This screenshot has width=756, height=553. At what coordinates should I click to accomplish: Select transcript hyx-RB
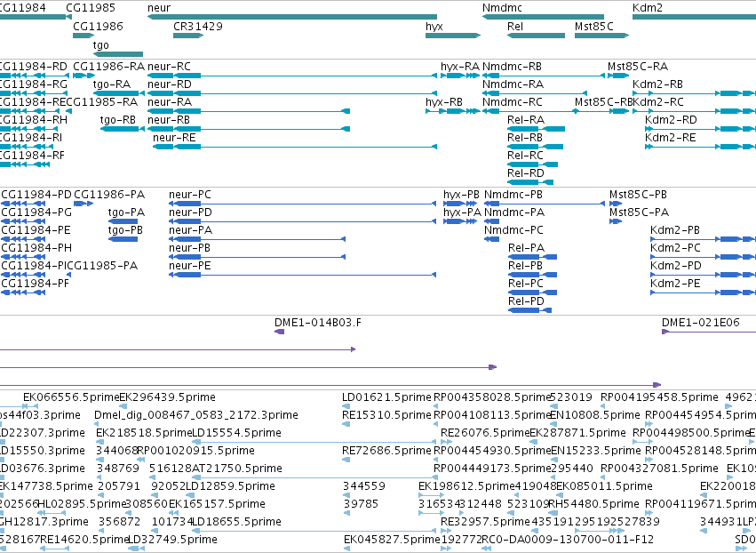coord(453,111)
